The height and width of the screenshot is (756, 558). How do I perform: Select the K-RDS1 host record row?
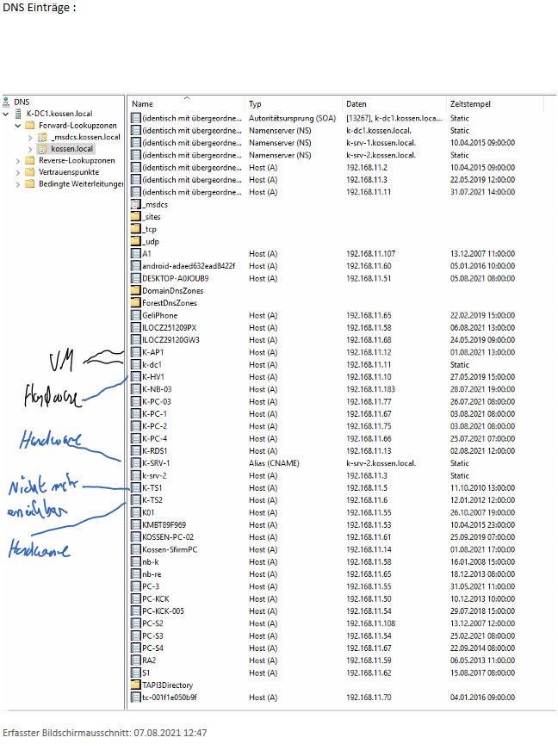(155, 451)
